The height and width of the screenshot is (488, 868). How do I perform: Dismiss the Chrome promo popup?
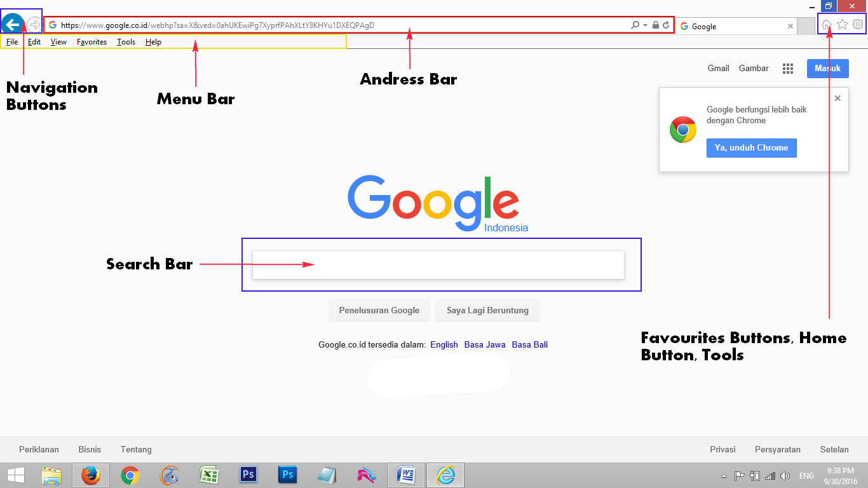(837, 98)
